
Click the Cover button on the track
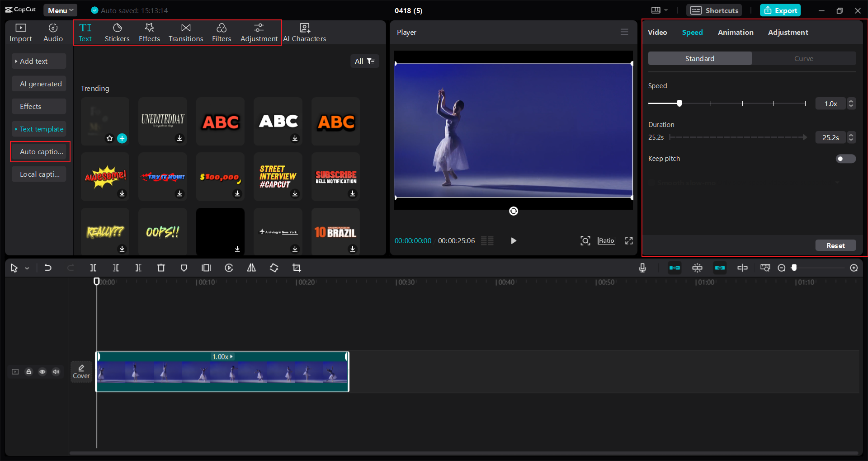click(81, 372)
